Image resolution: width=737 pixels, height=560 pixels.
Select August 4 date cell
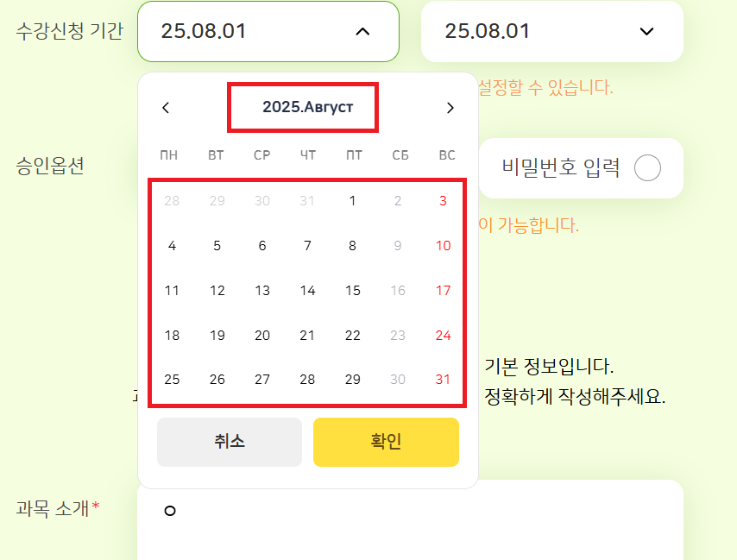coord(172,246)
